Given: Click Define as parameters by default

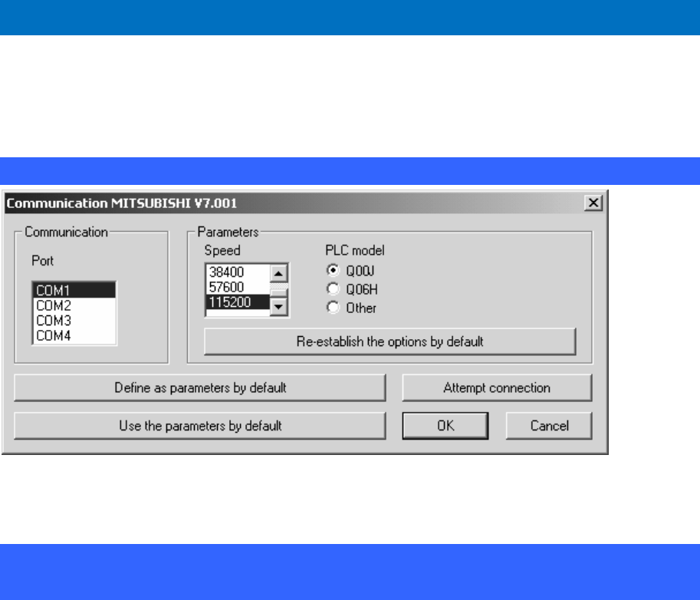Looking at the screenshot, I should [200, 387].
